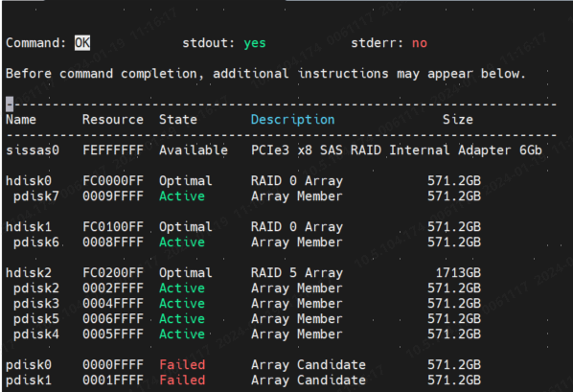Screen dimensions: 573x392
Task: Click the Size column header
Action: [458, 120]
